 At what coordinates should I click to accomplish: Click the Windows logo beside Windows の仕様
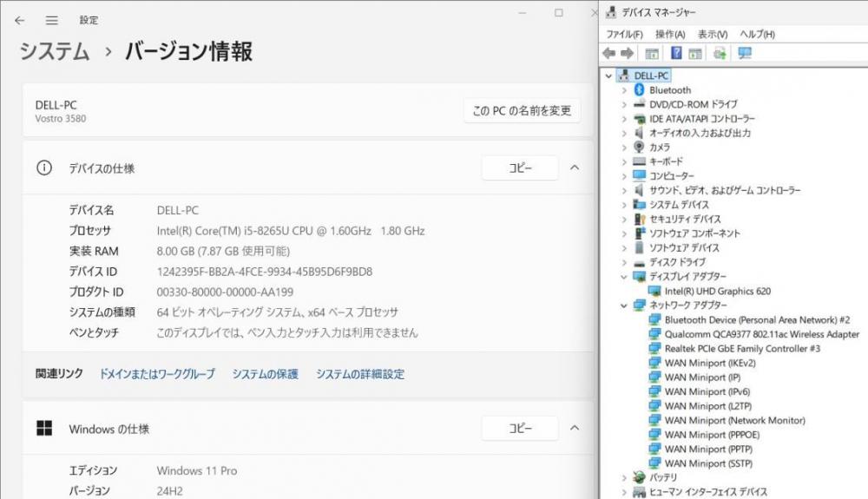click(44, 428)
